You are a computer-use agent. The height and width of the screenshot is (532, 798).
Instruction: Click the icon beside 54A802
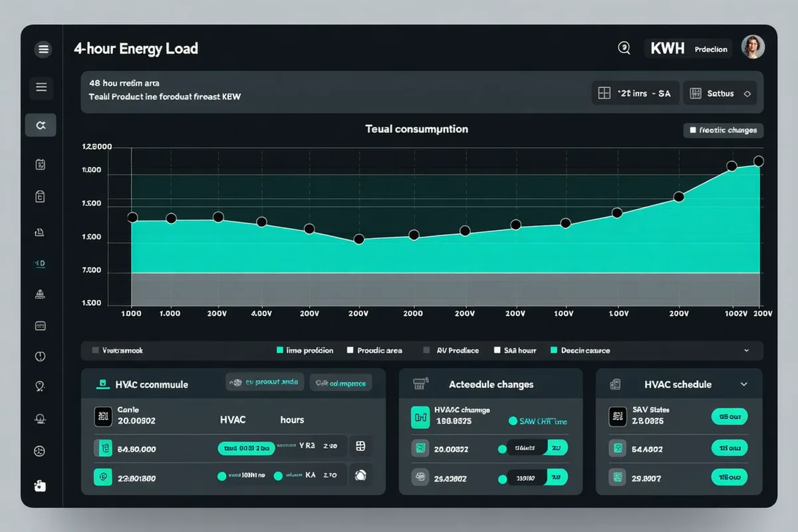pyautogui.click(x=618, y=448)
